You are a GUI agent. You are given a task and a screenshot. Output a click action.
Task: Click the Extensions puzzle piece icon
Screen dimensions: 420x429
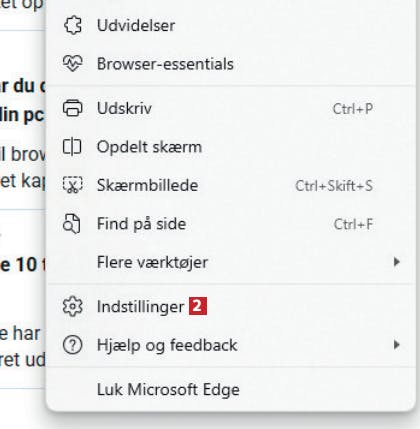[x=73, y=26]
